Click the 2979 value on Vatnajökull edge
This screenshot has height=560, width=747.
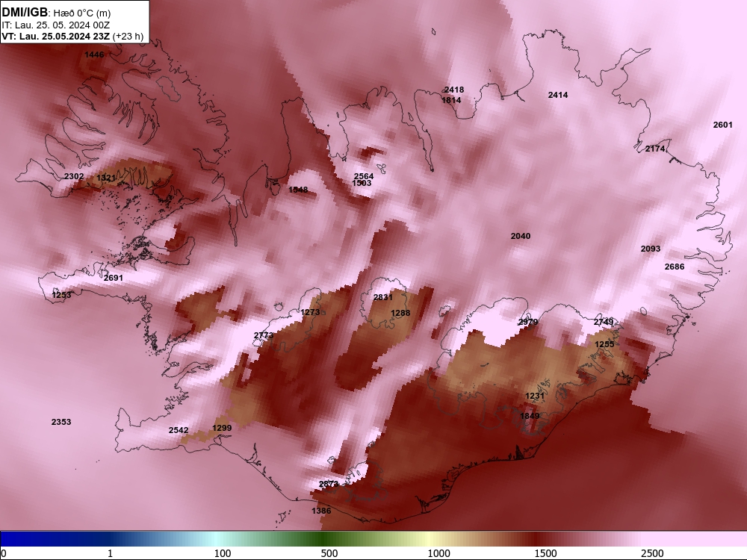pyautogui.click(x=528, y=322)
